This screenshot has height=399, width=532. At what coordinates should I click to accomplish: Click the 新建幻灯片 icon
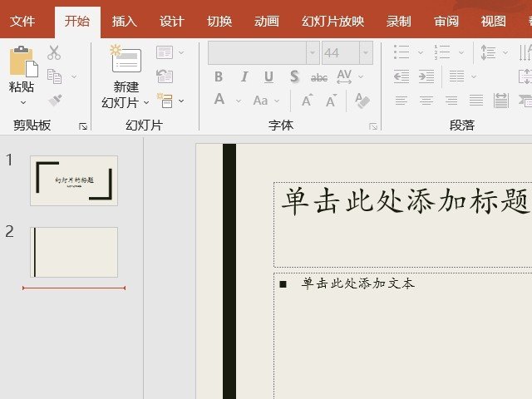click(x=126, y=59)
